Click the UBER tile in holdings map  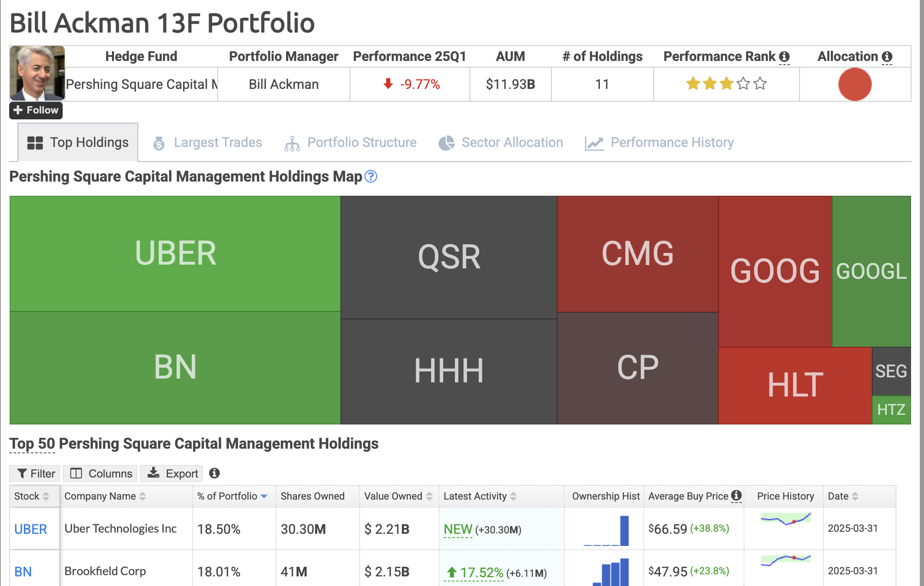coord(175,254)
